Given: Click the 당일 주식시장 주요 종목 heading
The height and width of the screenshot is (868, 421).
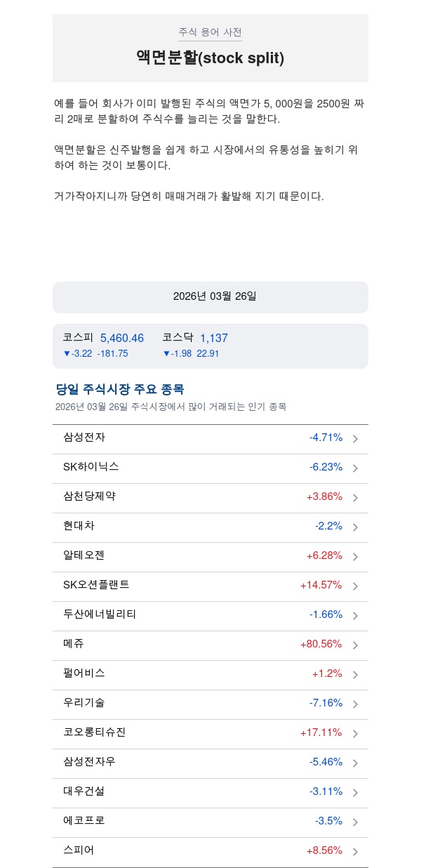Looking at the screenshot, I should pos(120,390).
